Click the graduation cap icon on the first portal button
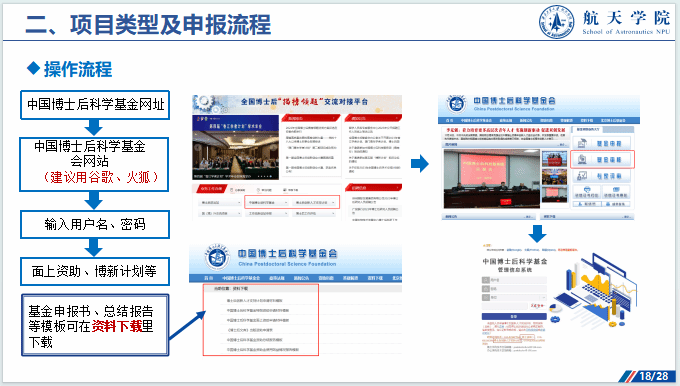Image resolution: width=680 pixels, height=386 pixels. [x=582, y=143]
